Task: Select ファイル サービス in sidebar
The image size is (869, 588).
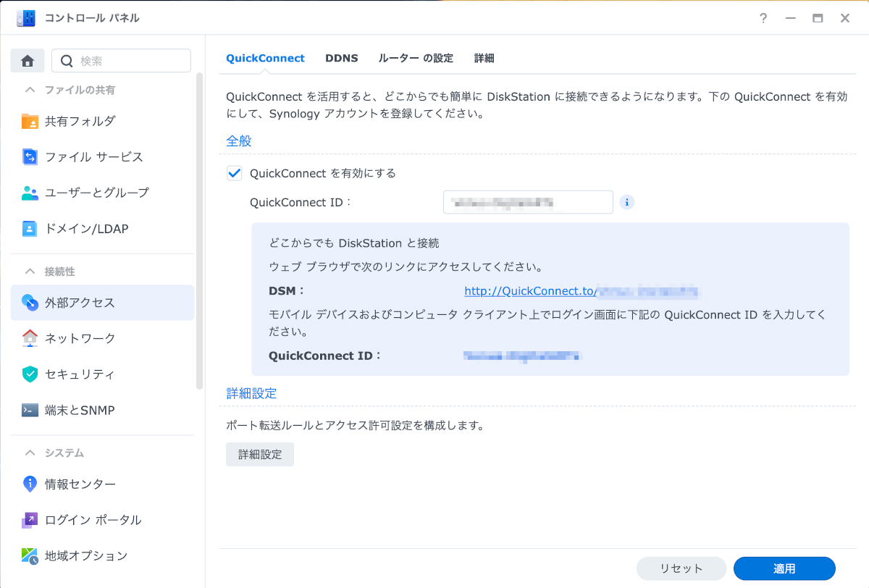Action: (102, 157)
